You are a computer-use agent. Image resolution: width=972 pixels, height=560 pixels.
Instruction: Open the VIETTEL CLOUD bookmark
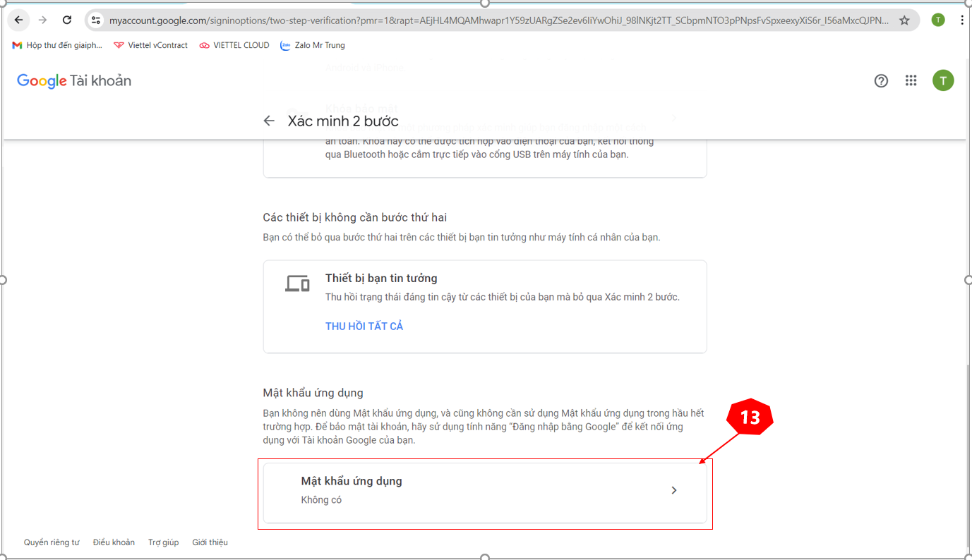(x=234, y=44)
